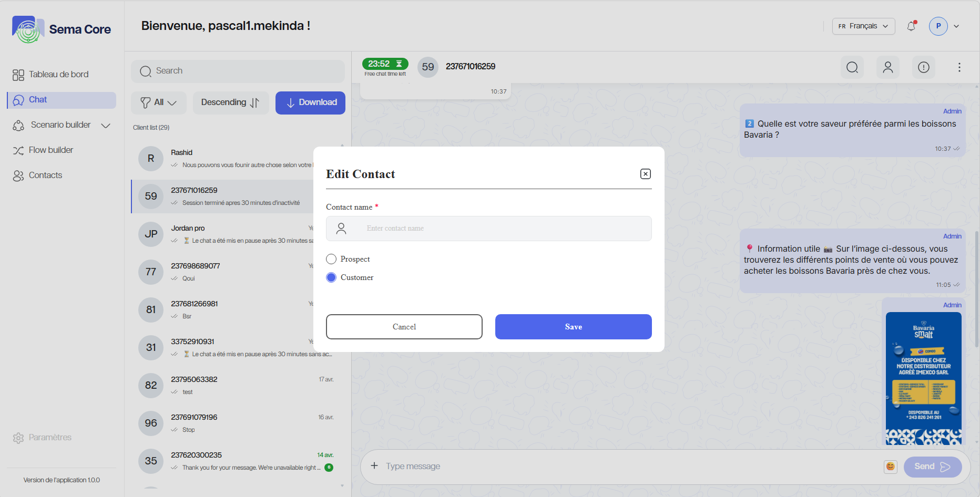Click the chat info exclamation icon
Image resolution: width=980 pixels, height=497 pixels.
click(924, 67)
